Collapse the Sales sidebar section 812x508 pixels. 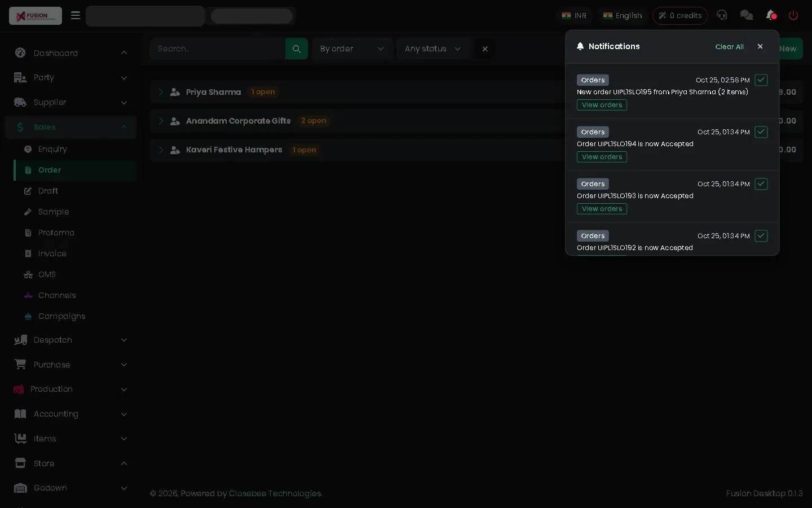pyautogui.click(x=70, y=127)
